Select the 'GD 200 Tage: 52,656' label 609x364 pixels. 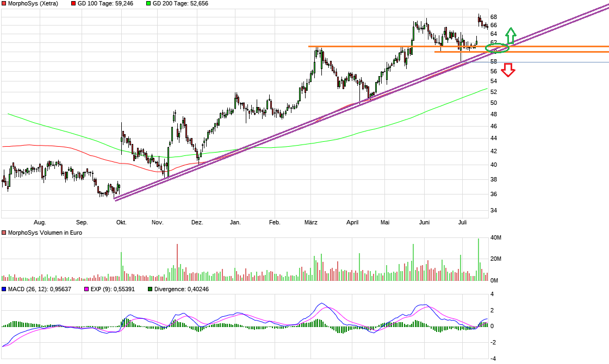pos(180,3)
